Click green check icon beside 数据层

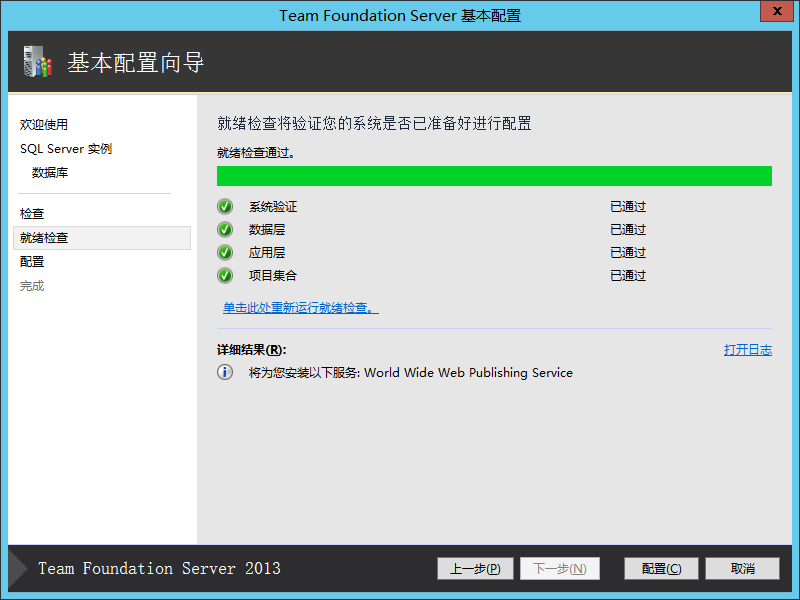[x=224, y=230]
